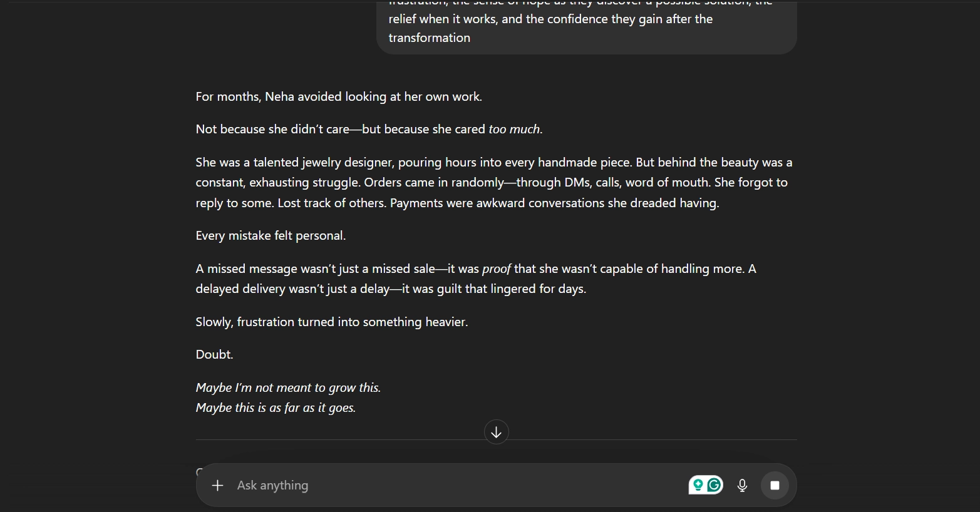Click the Grammarly lightbulb suggestion icon
The height and width of the screenshot is (512, 980).
pos(698,484)
